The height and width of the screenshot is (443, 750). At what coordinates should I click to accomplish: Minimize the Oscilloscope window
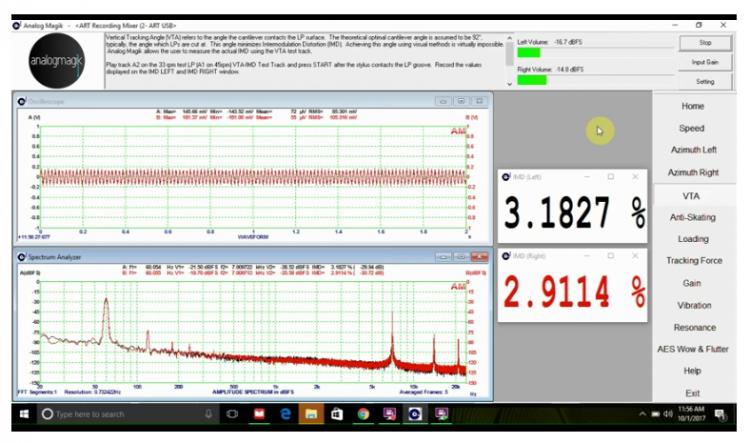pyautogui.click(x=443, y=101)
